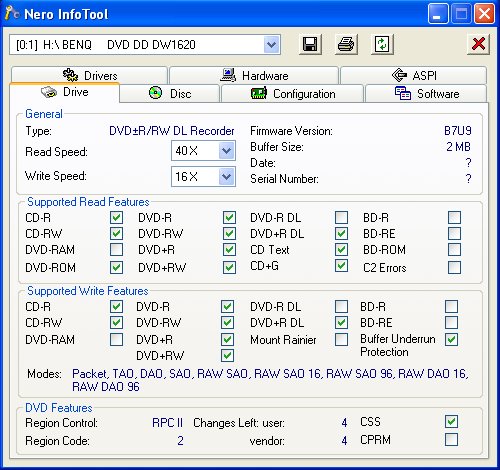
Task: Click the windows icon on the Software tab
Action: click(x=403, y=93)
